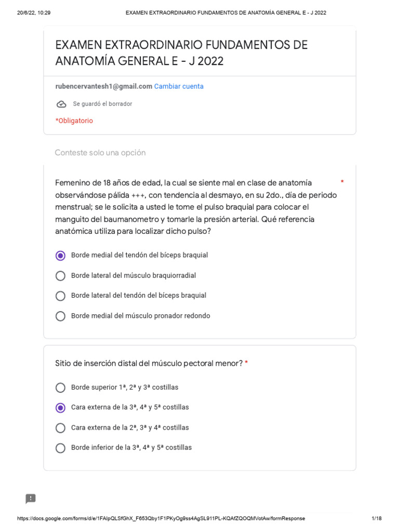The height and width of the screenshot is (532, 399).
Task: Click the draft saved cloud icon
Action: point(61,104)
